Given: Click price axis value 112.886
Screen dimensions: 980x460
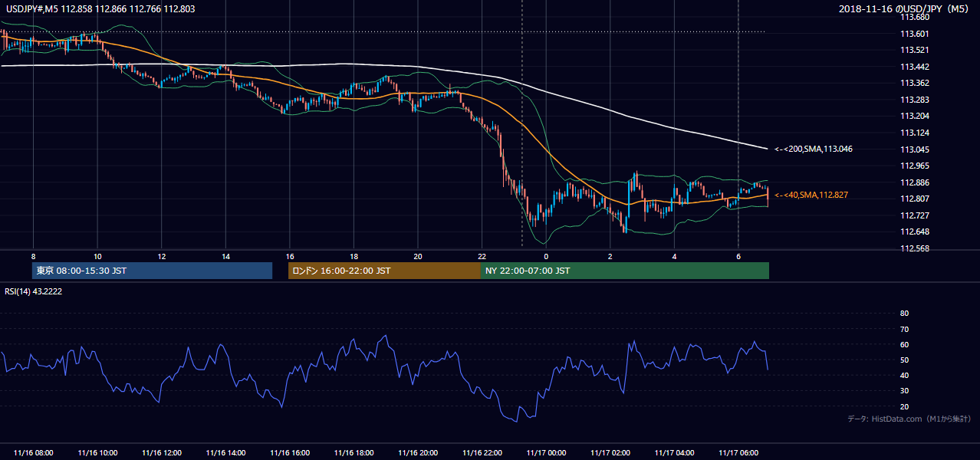Looking at the screenshot, I should click(x=914, y=182).
